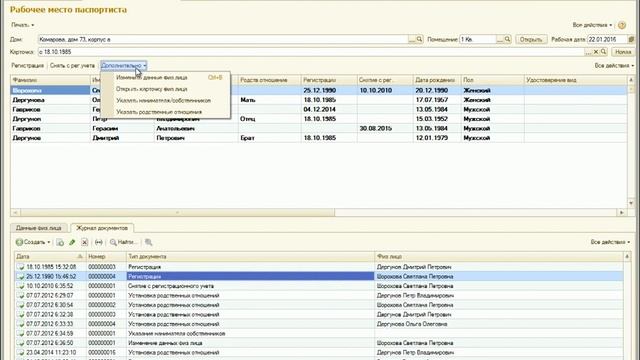Click the horizontal scrollbar under the residents table

pos(178,212)
